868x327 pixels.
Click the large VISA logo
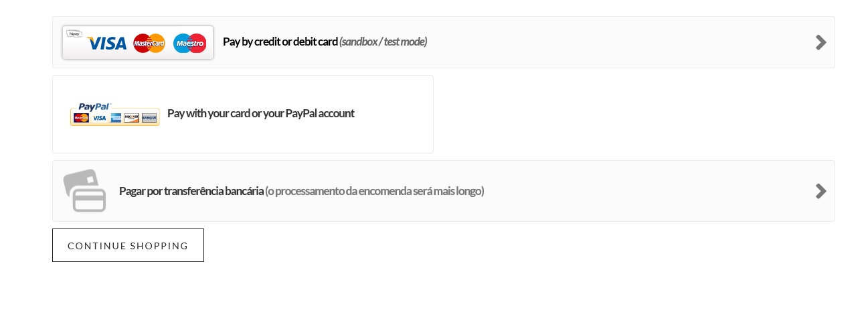(106, 44)
